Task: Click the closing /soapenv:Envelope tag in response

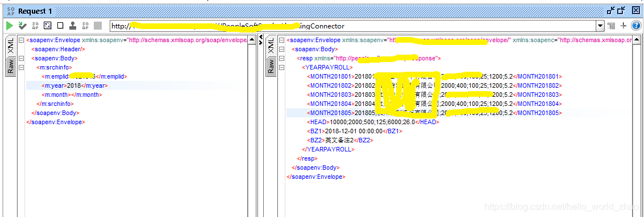Action: point(316,177)
